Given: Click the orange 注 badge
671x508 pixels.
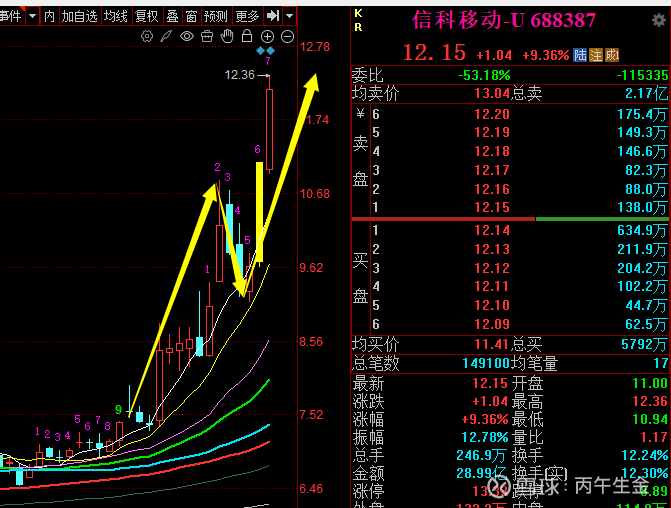Looking at the screenshot, I should [x=596, y=55].
